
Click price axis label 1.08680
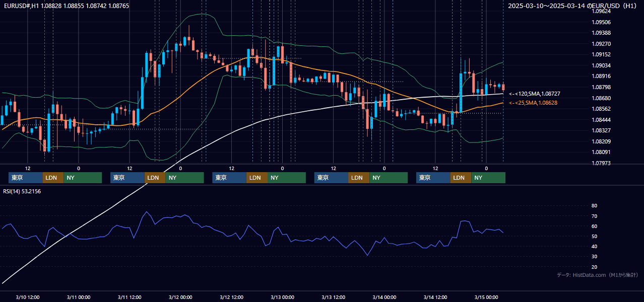[601, 98]
